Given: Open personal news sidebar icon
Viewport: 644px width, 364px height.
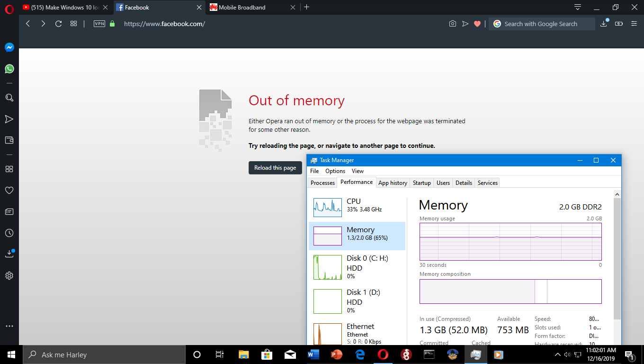Looking at the screenshot, I should coord(9,212).
